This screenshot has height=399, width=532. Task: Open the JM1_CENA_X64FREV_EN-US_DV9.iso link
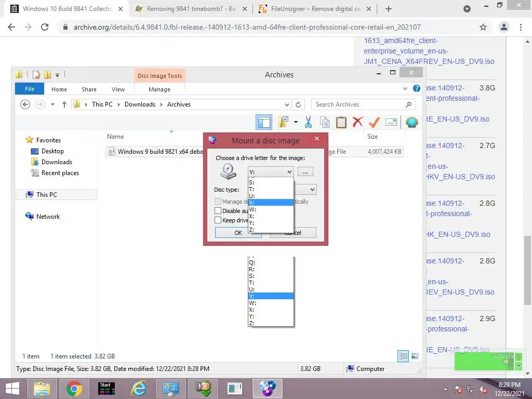coord(429,61)
